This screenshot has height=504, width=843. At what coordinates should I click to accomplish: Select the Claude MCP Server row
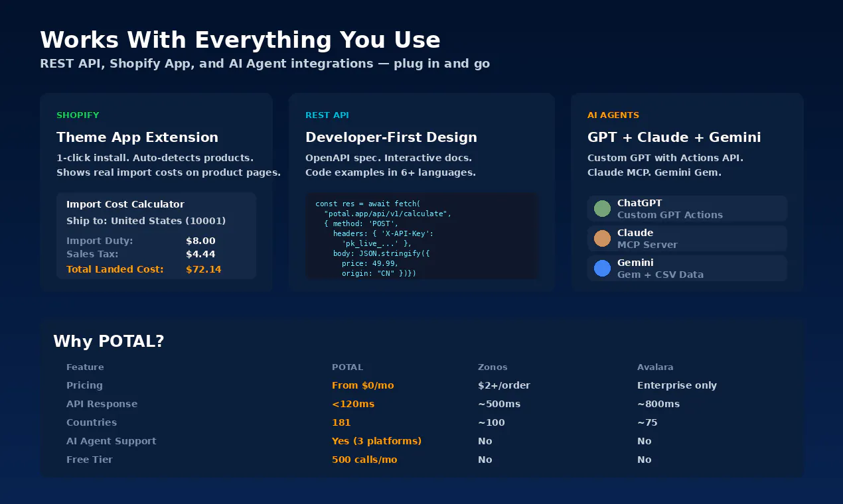click(687, 239)
